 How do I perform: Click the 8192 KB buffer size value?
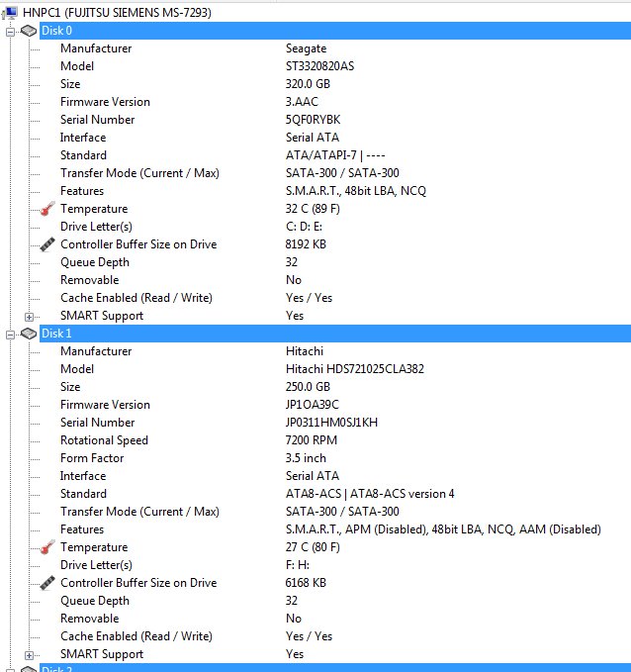[306, 244]
